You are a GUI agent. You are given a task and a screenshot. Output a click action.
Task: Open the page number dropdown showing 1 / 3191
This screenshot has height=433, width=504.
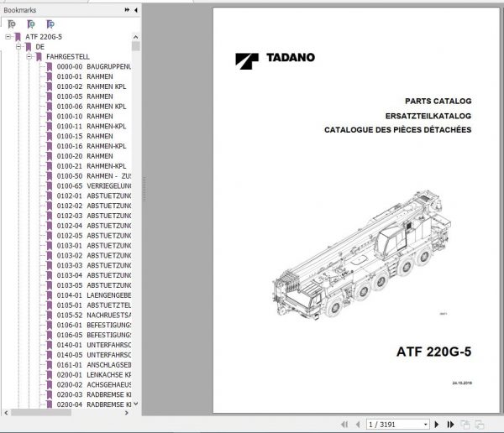pos(426,425)
